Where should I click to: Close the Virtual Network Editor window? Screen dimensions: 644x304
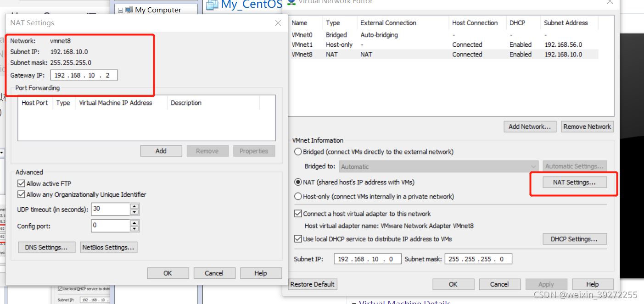click(x=610, y=2)
